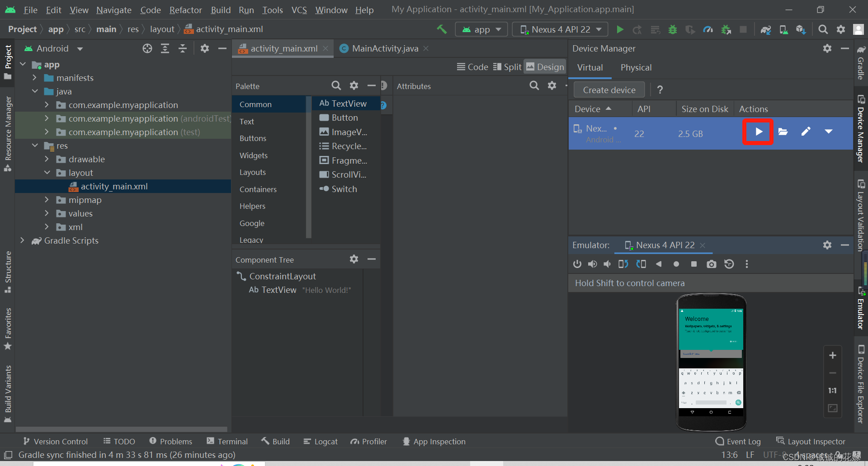Search the Palette with magnifier icon

click(x=336, y=85)
